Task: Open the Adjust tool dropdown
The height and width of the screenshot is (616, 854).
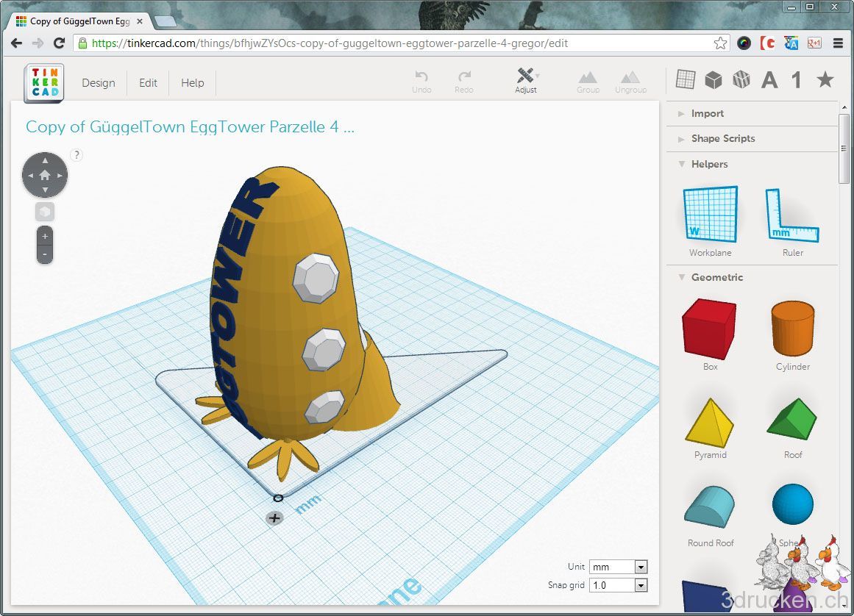Action: [x=526, y=81]
